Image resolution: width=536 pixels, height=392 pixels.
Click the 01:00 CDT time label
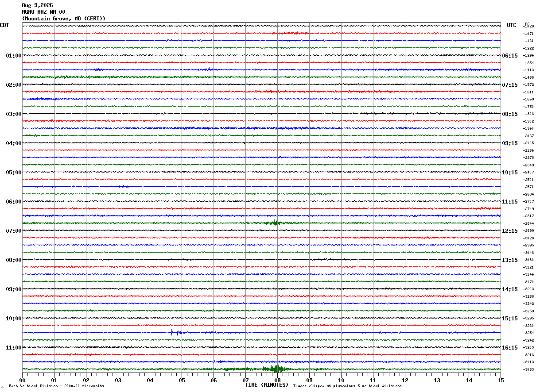tap(14, 56)
